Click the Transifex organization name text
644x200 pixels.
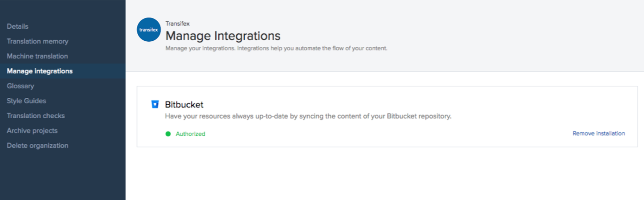pos(177,23)
